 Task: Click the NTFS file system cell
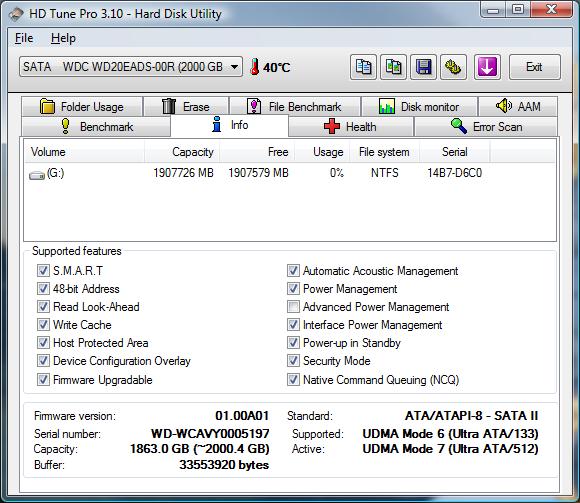(x=385, y=173)
